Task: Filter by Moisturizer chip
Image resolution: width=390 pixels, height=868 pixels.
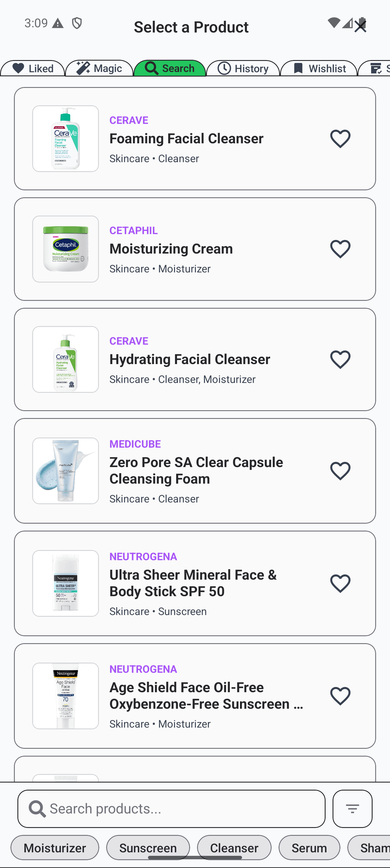Action: 55,847
